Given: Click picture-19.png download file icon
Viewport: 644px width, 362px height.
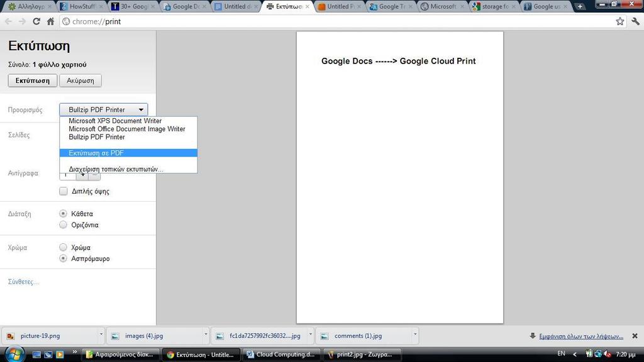Looking at the screenshot, I should 11,336.
